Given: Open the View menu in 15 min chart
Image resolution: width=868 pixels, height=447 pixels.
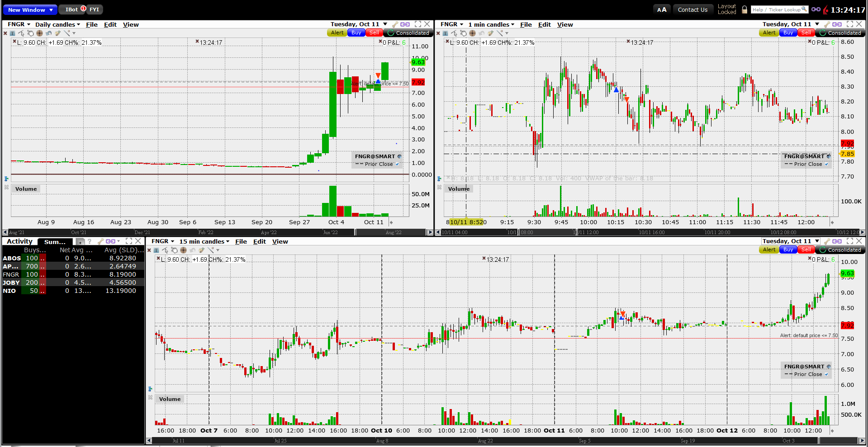Looking at the screenshot, I should [x=280, y=241].
